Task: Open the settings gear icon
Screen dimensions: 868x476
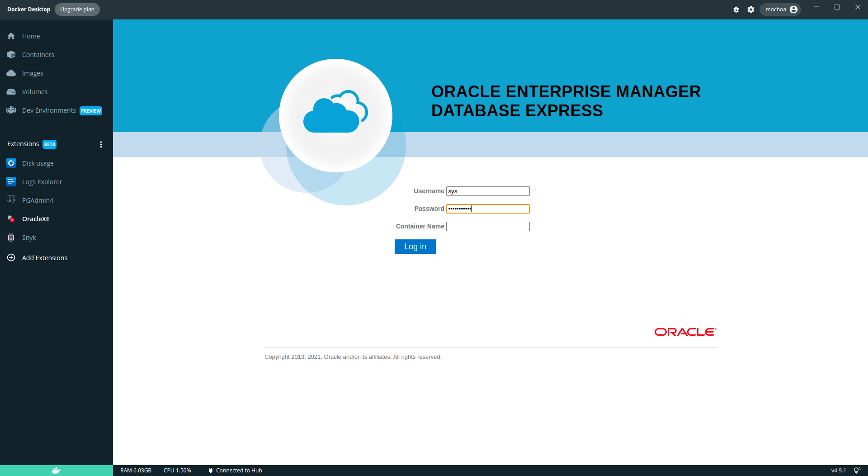Action: point(751,10)
